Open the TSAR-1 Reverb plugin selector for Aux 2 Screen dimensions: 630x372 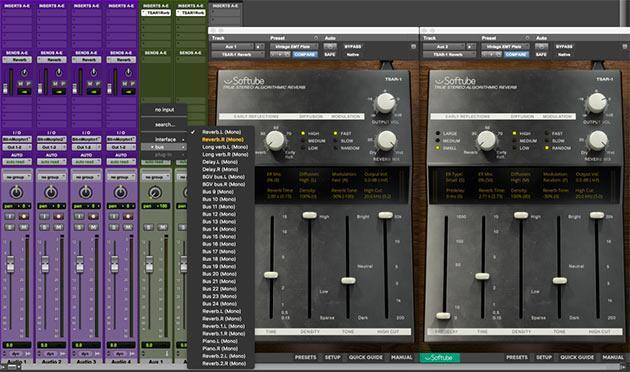pyautogui.click(x=449, y=54)
